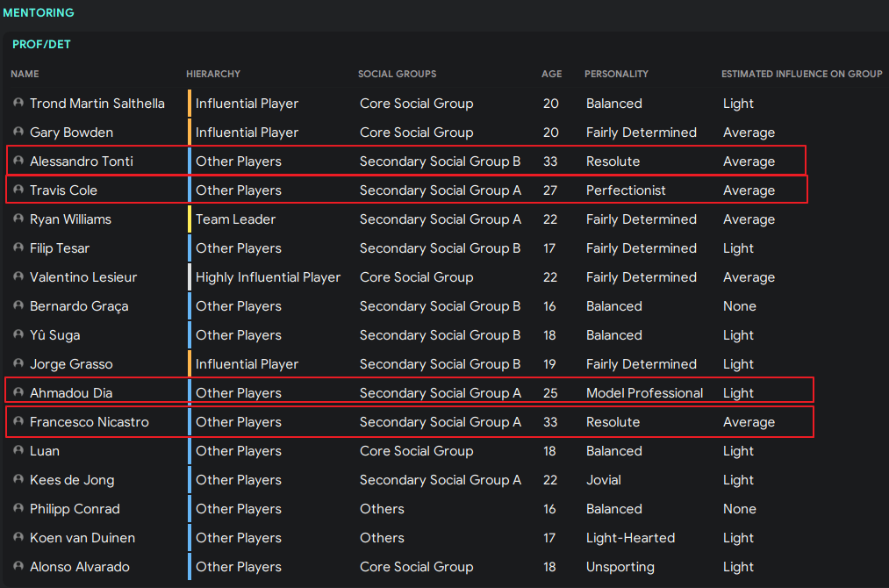
Task: Click Fairly Determined personality for Gary Bowden
Action: (x=642, y=133)
